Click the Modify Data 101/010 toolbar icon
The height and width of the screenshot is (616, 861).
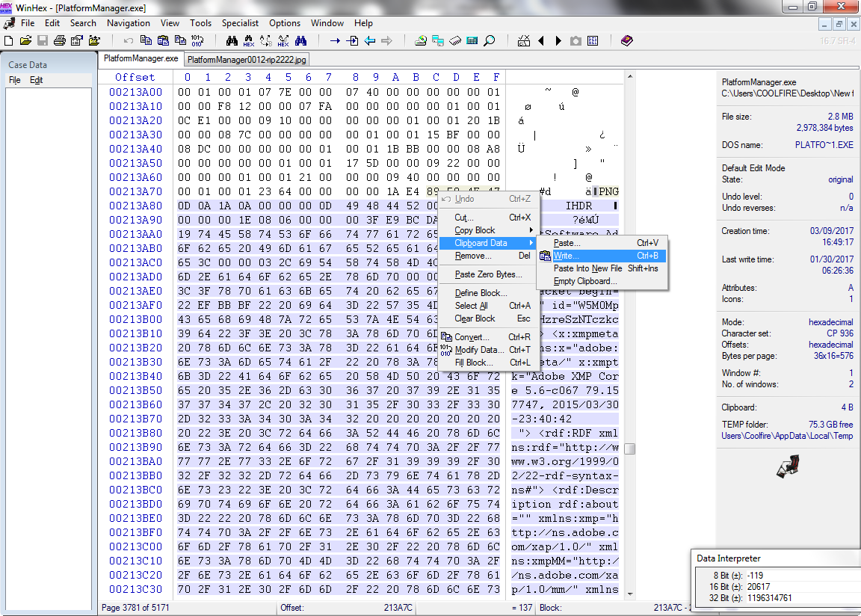click(x=197, y=40)
